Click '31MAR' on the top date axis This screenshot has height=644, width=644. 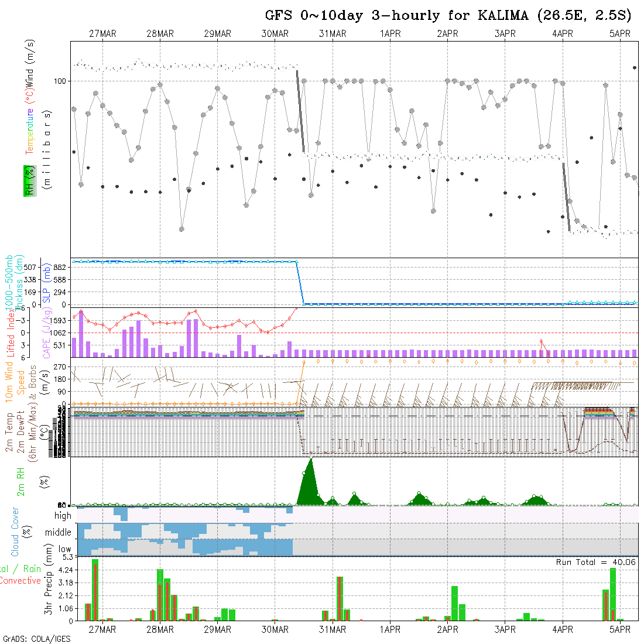click(333, 34)
